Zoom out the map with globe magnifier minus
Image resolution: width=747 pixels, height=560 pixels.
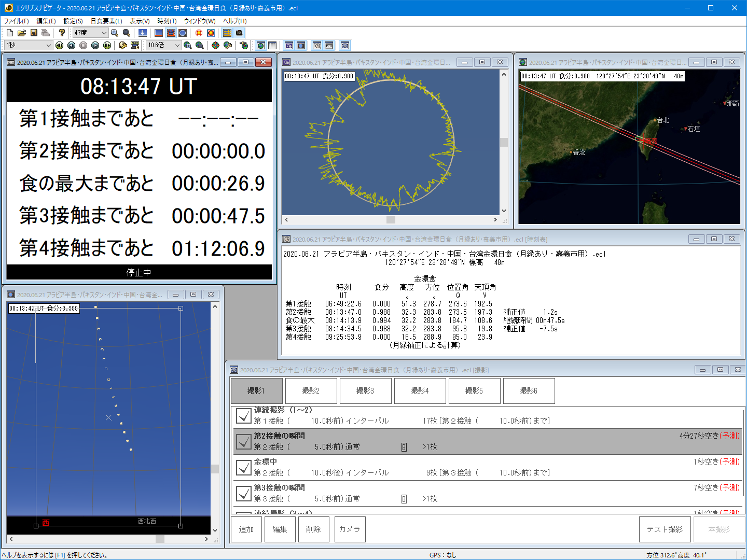click(x=200, y=46)
